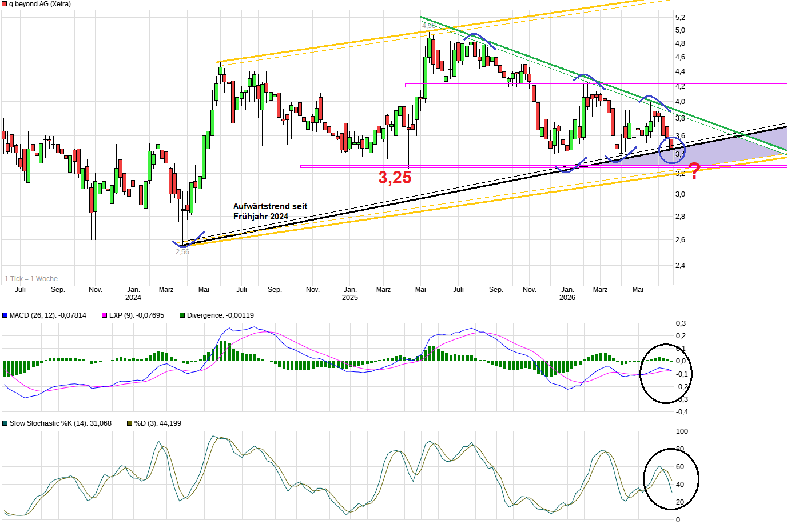Click the teal Slow Stochastic %K legend swatch

tap(5, 423)
